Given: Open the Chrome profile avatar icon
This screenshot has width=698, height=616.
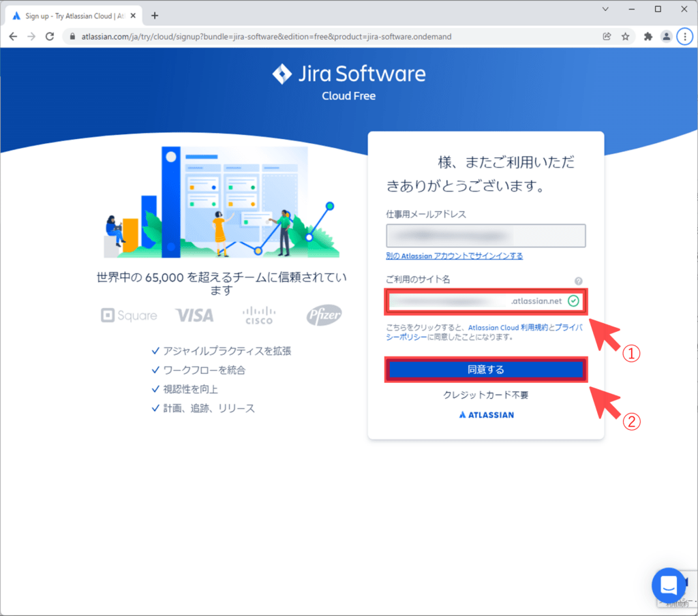Looking at the screenshot, I should [667, 37].
